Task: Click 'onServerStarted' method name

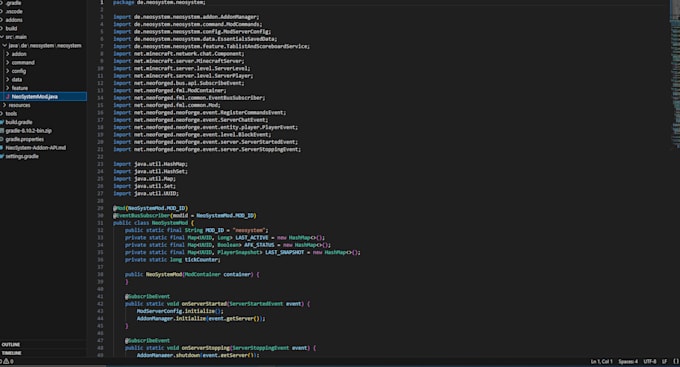Action: click(x=204, y=304)
